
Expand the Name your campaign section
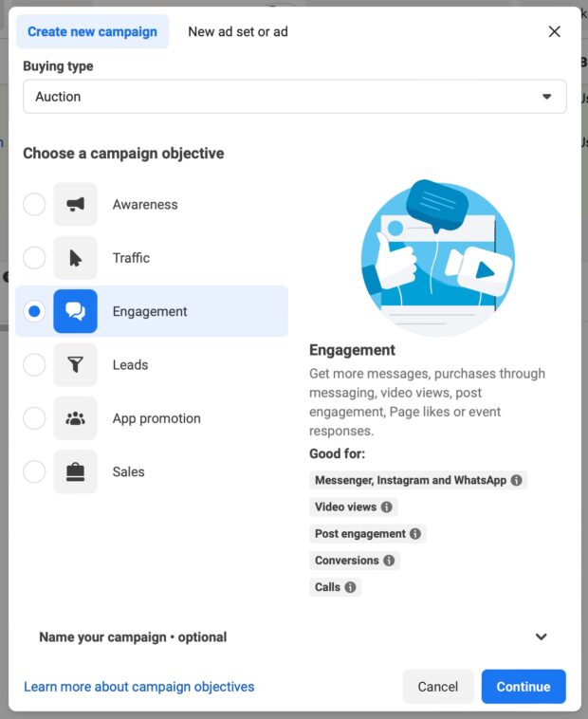(295, 636)
